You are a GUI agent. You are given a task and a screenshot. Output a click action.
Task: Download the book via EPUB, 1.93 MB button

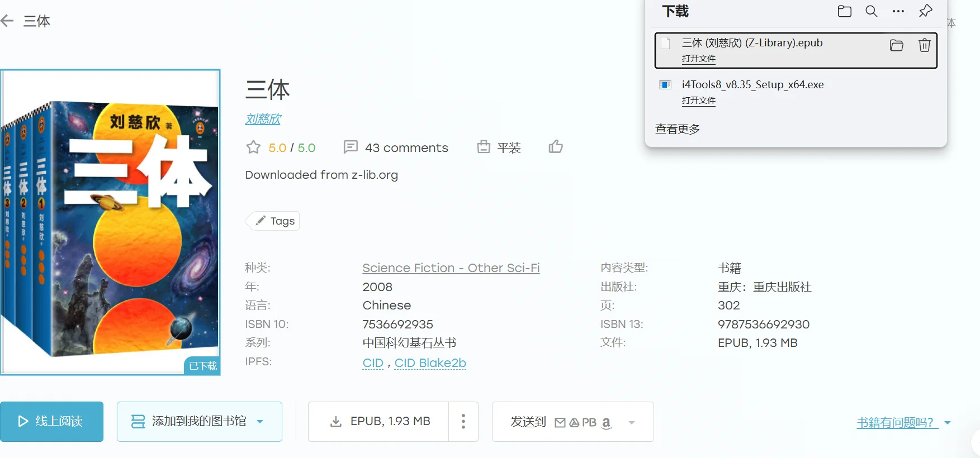pos(378,422)
